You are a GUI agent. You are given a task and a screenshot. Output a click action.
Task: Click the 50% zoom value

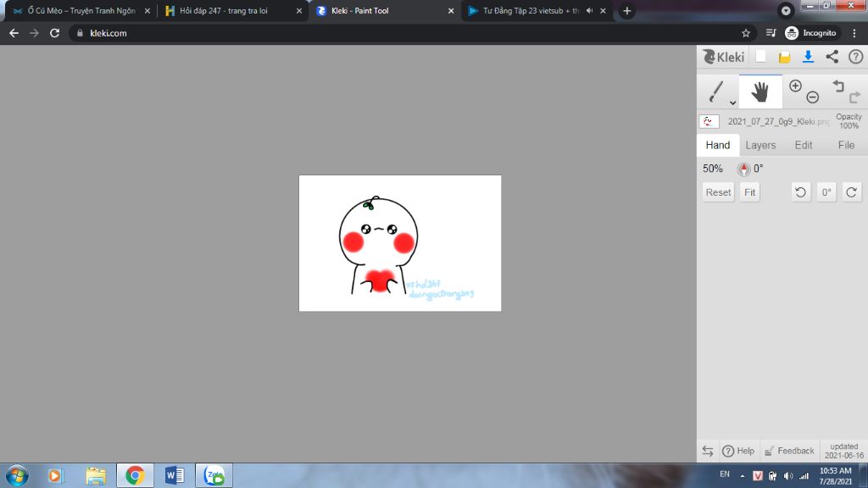(712, 169)
